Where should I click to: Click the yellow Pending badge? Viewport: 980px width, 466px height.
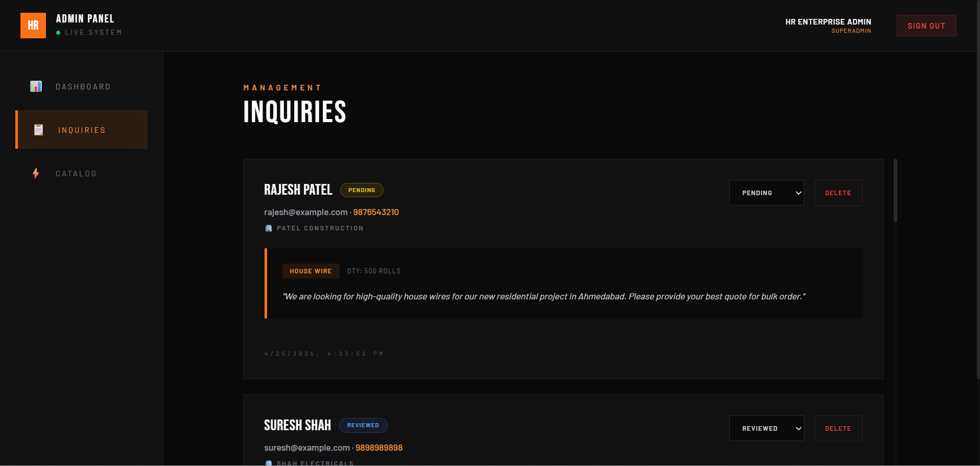(362, 190)
